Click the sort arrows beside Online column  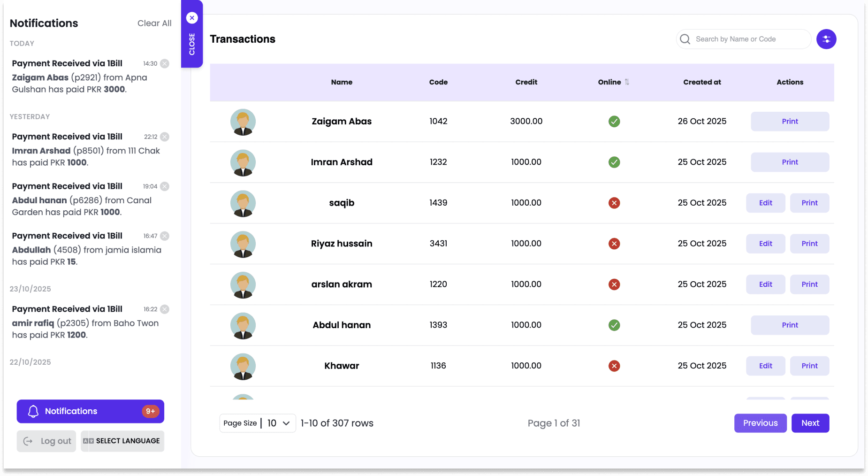pos(627,82)
